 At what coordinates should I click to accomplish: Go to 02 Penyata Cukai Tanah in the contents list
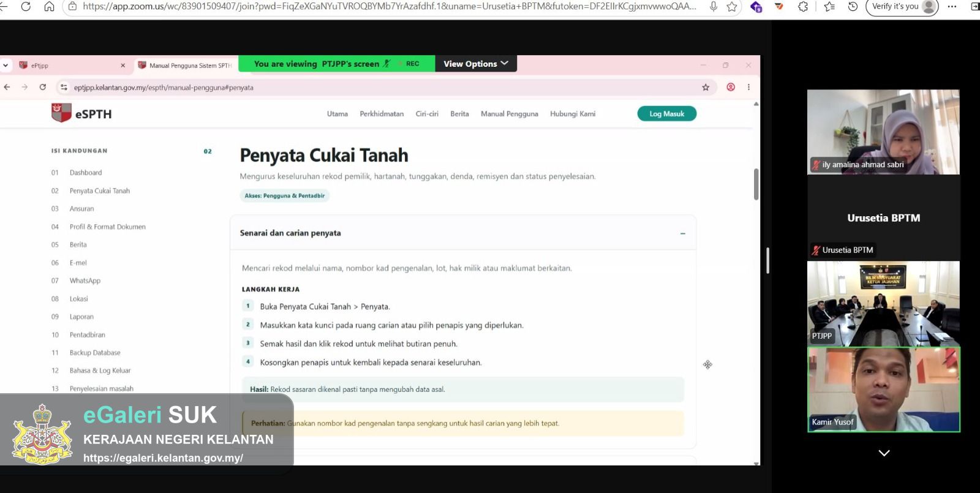coord(91,191)
